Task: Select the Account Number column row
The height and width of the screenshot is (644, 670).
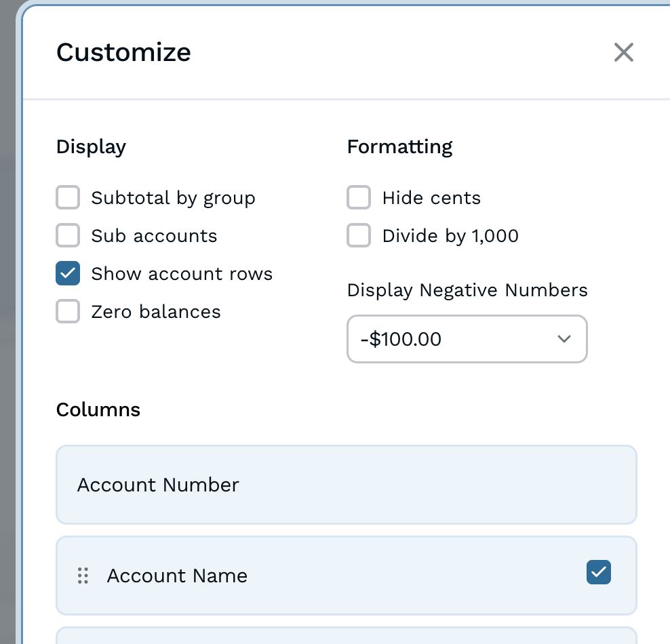Action: tap(346, 485)
